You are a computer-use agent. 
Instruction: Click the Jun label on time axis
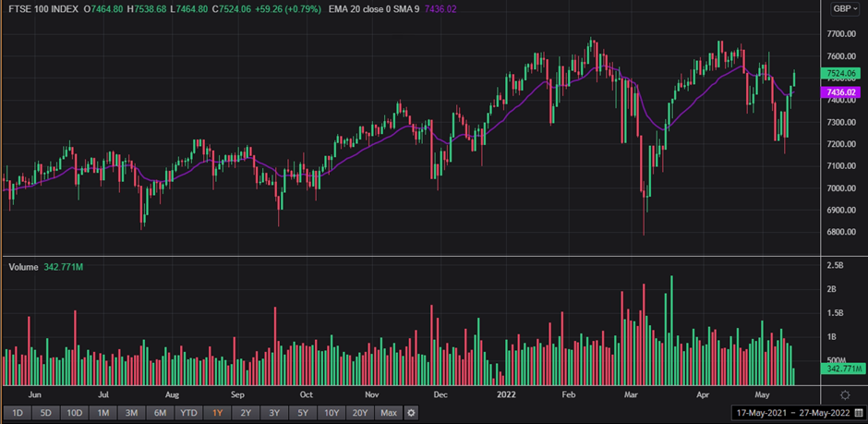click(x=35, y=395)
